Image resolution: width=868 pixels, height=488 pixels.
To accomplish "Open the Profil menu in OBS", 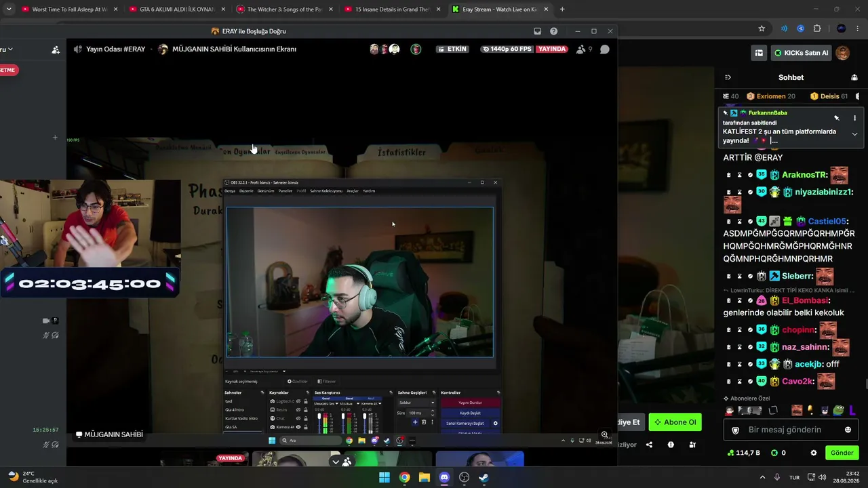I will coord(301,191).
